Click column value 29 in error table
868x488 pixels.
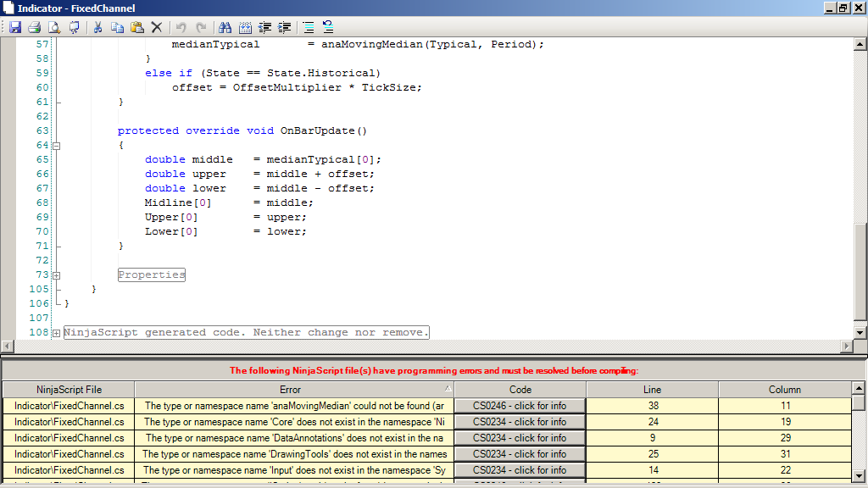tap(785, 438)
